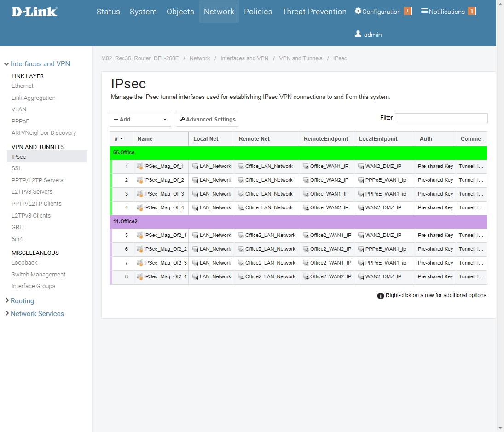504x432 pixels.
Task: Click the LAN_Network object icon in row 1
Action: (x=195, y=167)
